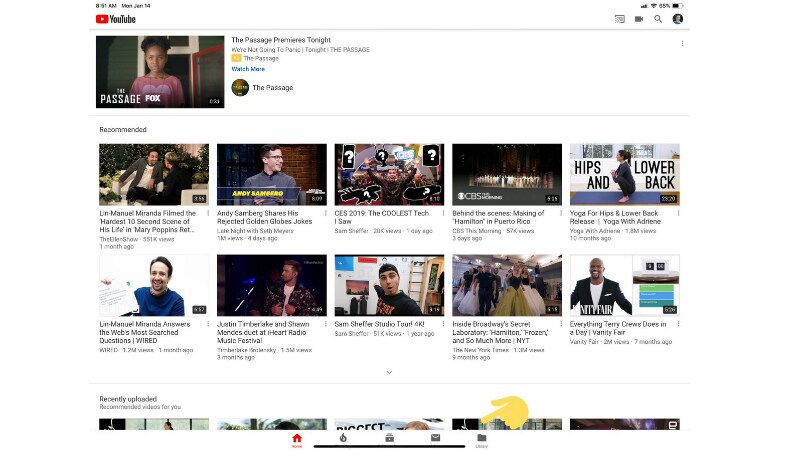Open the video camera upload icon

click(x=639, y=19)
